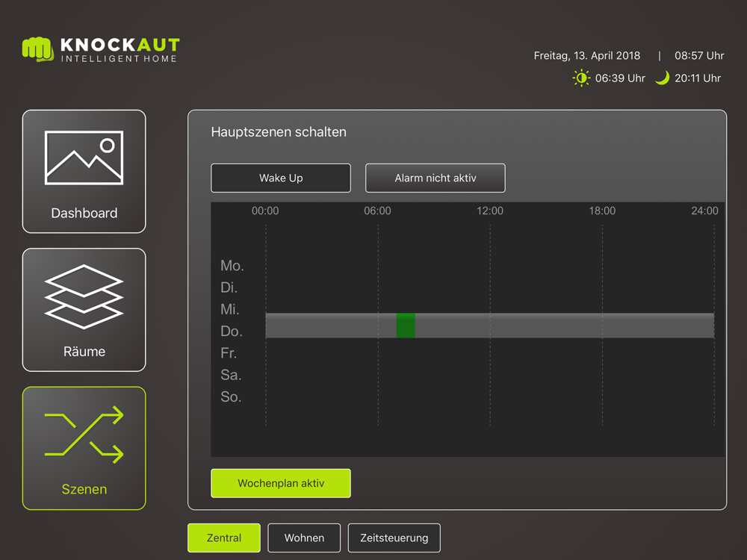Click the Räume label text
This screenshot has width=747, height=560.
click(84, 352)
